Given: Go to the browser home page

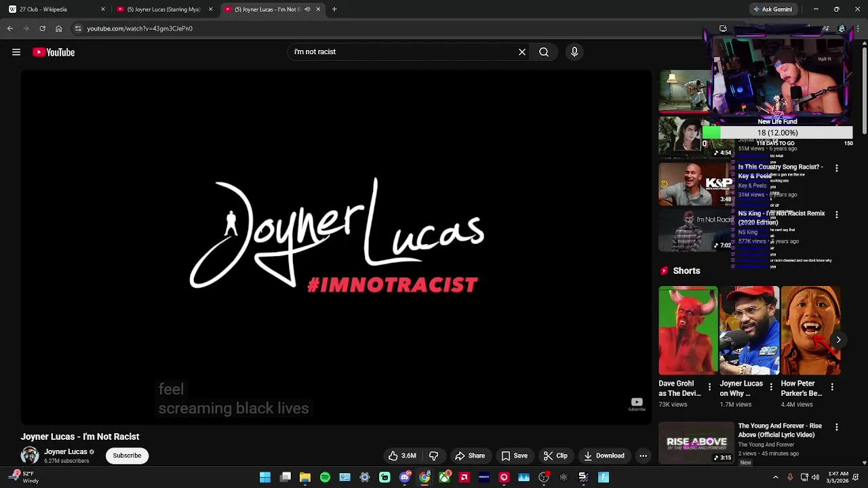Looking at the screenshot, I should coord(58,28).
